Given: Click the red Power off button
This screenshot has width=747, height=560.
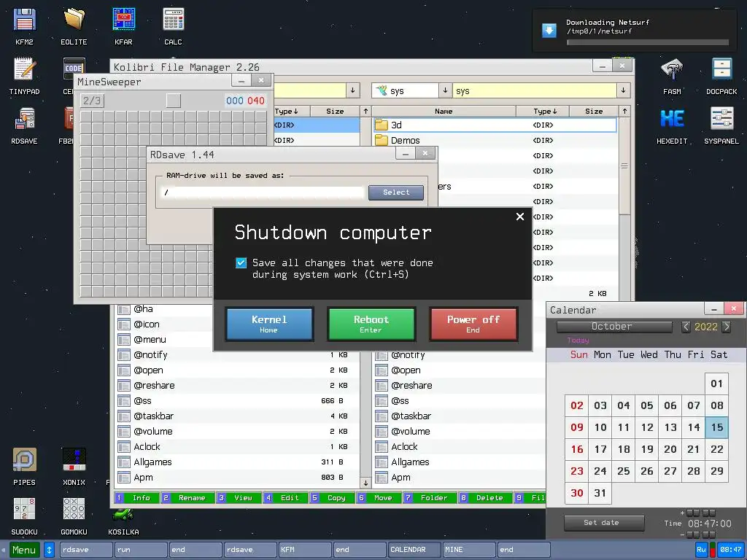Looking at the screenshot, I should tap(473, 324).
